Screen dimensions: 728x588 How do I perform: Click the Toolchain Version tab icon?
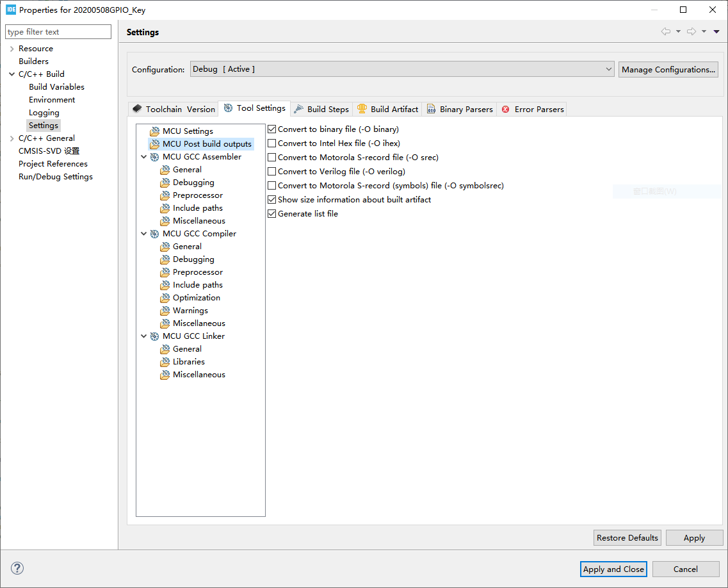[x=138, y=109]
